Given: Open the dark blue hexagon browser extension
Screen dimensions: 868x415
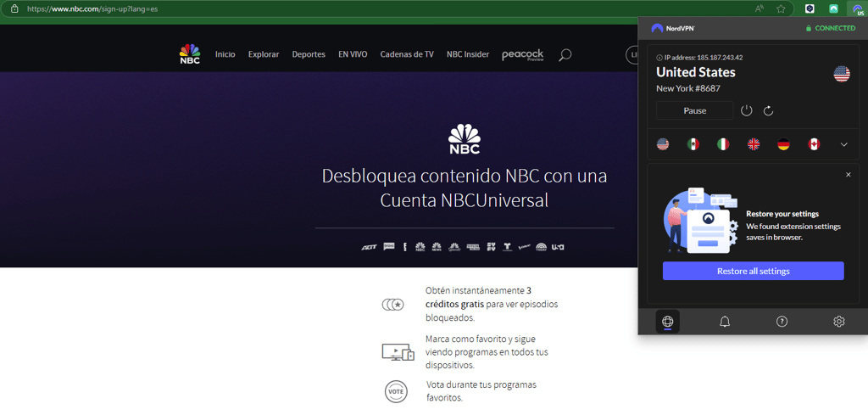Looking at the screenshot, I should click(810, 8).
